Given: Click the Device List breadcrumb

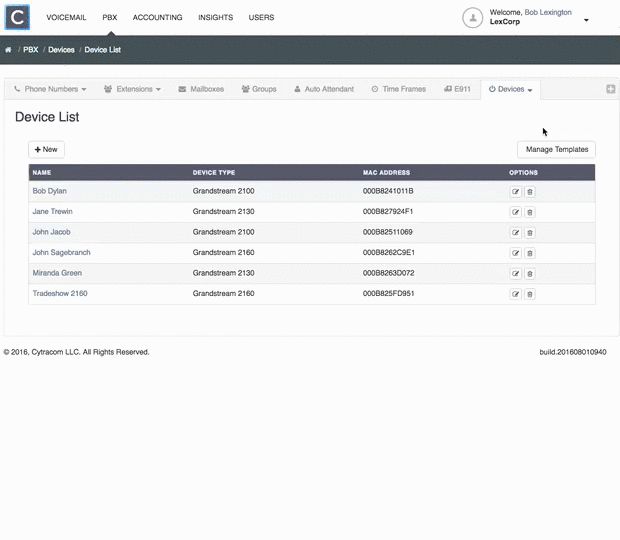Looking at the screenshot, I should 102,50.
